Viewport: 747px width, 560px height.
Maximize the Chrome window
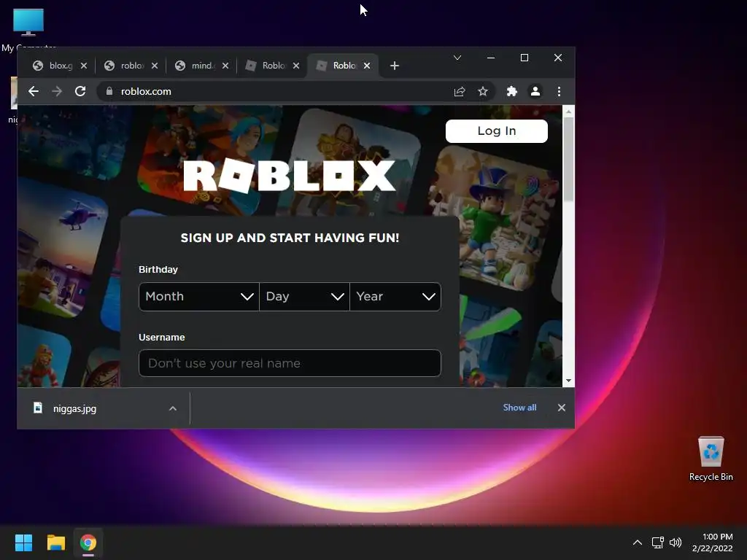click(x=525, y=58)
